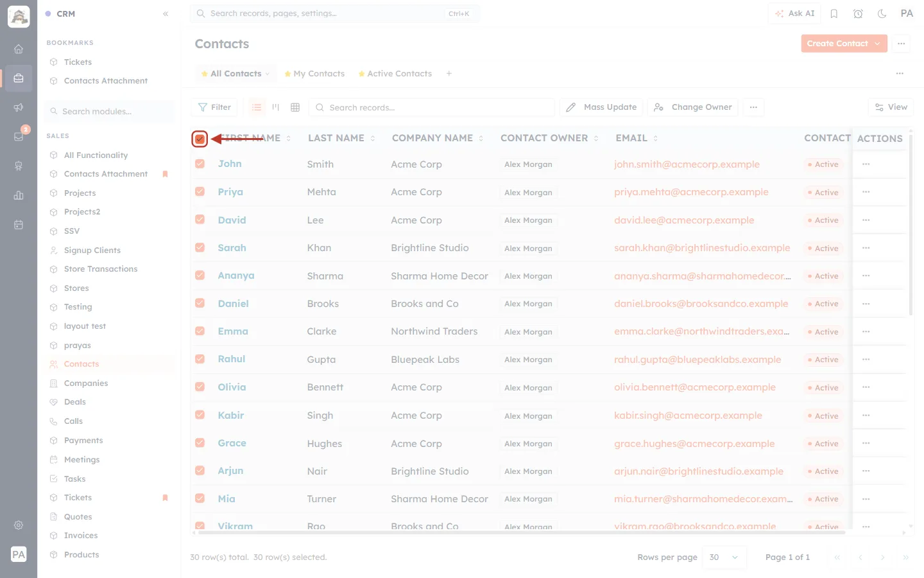The image size is (924, 578).
Task: Open Deals module in sidebar
Action: point(75,402)
